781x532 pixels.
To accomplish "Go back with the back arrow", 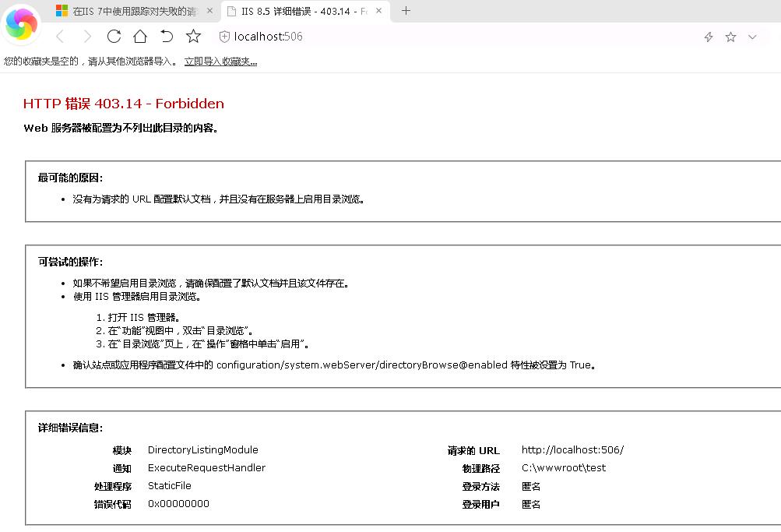I will pyautogui.click(x=60, y=37).
